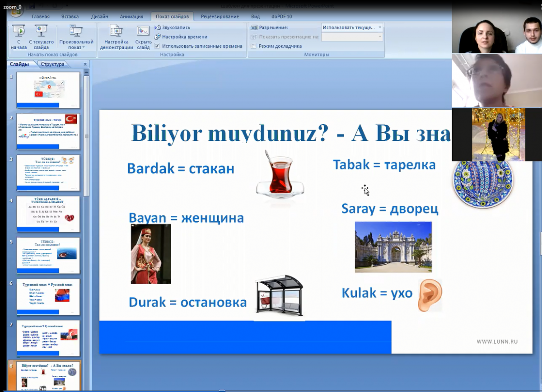The width and height of the screenshot is (542, 392).
Task: Select slide 7 thumbnail in the pane
Action: (48, 338)
